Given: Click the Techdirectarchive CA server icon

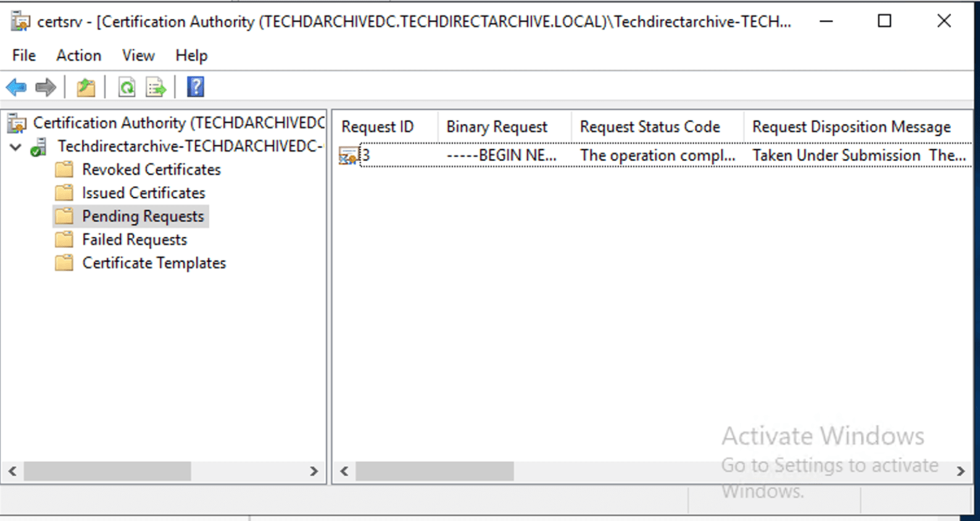Looking at the screenshot, I should tap(39, 147).
